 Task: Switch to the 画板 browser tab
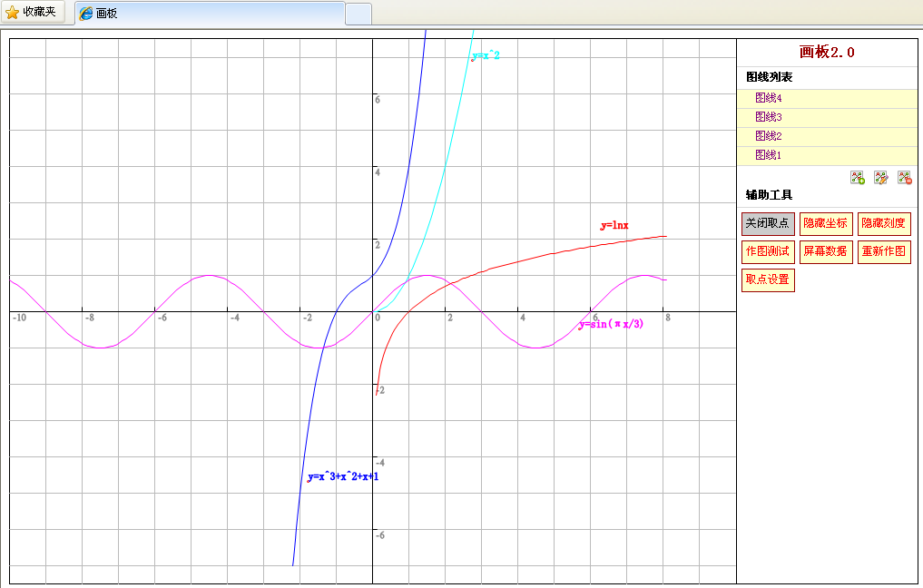pos(209,14)
